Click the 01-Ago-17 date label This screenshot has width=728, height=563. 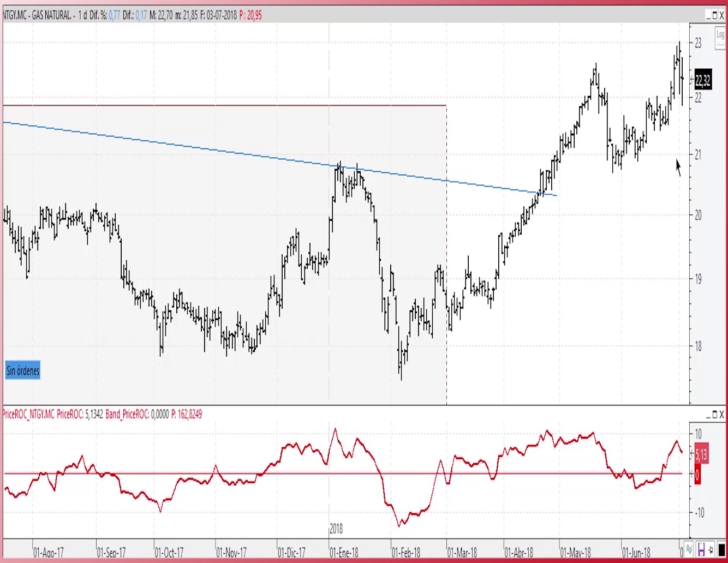click(x=49, y=552)
